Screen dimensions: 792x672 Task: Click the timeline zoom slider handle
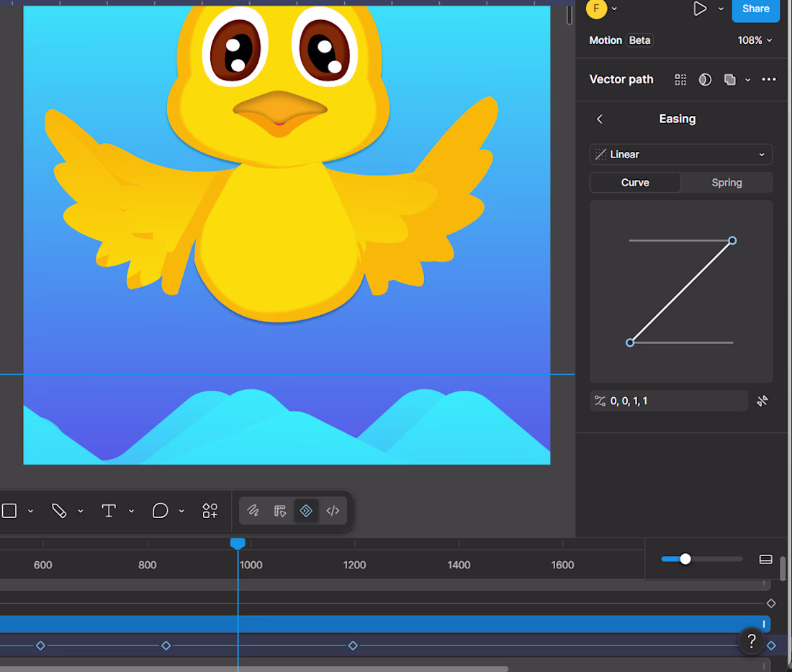pyautogui.click(x=685, y=559)
